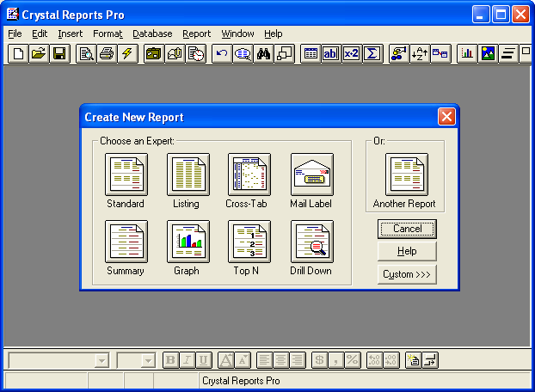
Task: Select center text alignment
Action: pyautogui.click(x=280, y=360)
